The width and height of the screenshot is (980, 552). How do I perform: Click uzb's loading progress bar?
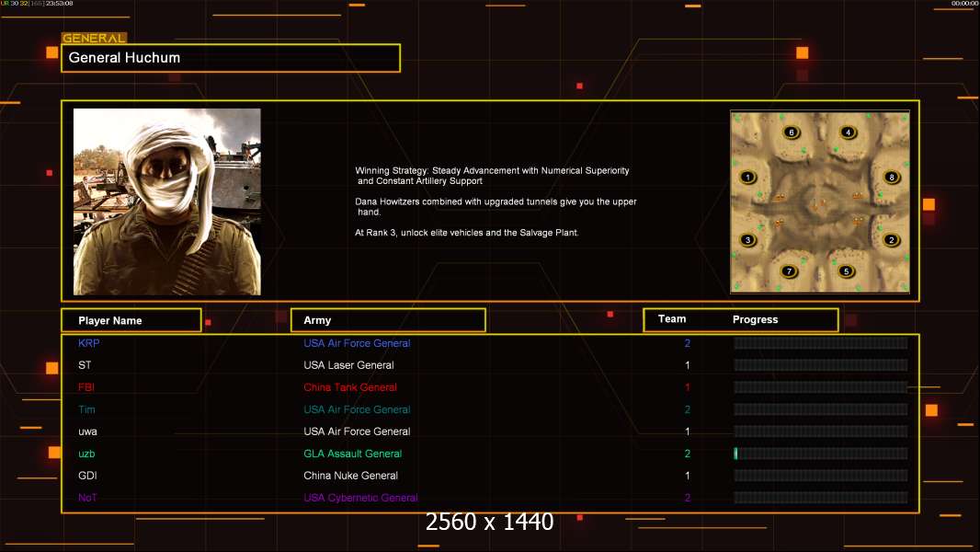tap(821, 454)
